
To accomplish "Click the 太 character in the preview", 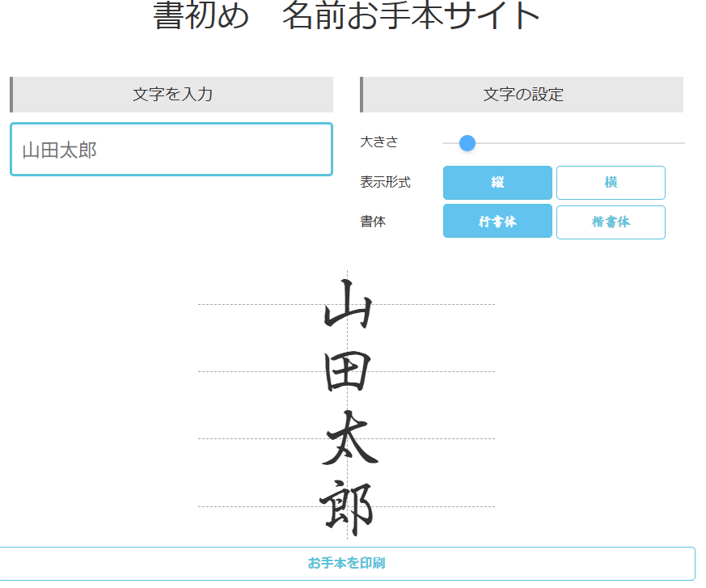I will click(x=349, y=439).
